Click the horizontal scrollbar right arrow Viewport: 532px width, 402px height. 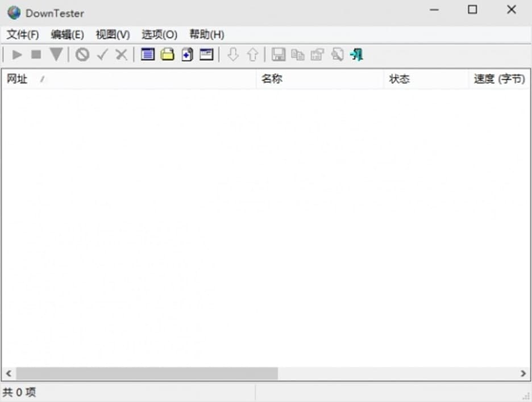[523, 374]
